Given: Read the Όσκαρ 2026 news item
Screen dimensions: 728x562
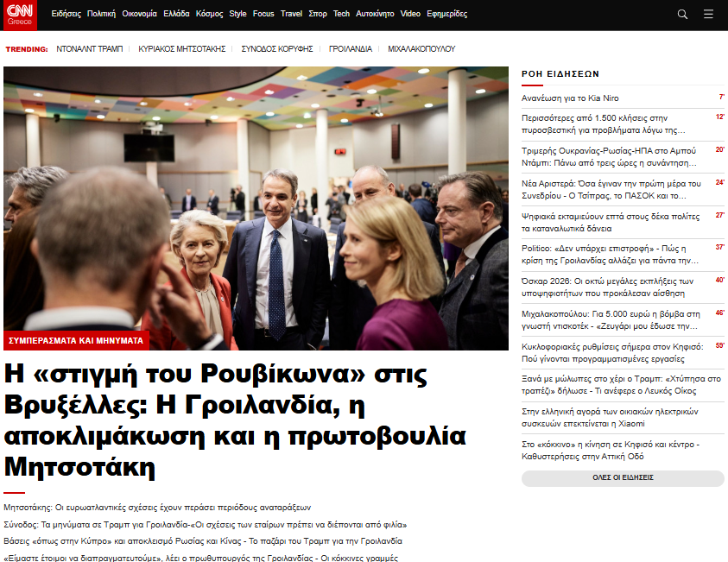Looking at the screenshot, I should coord(608,287).
